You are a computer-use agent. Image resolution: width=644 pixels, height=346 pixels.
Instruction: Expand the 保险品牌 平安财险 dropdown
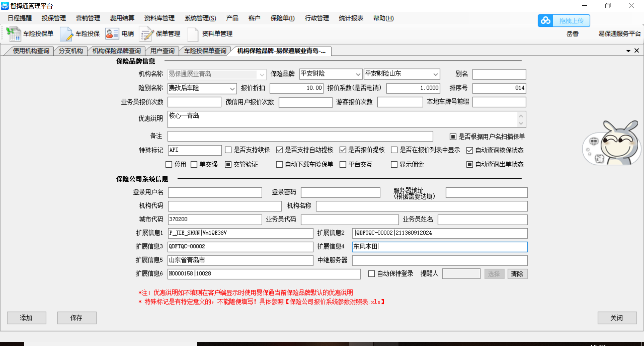(358, 74)
